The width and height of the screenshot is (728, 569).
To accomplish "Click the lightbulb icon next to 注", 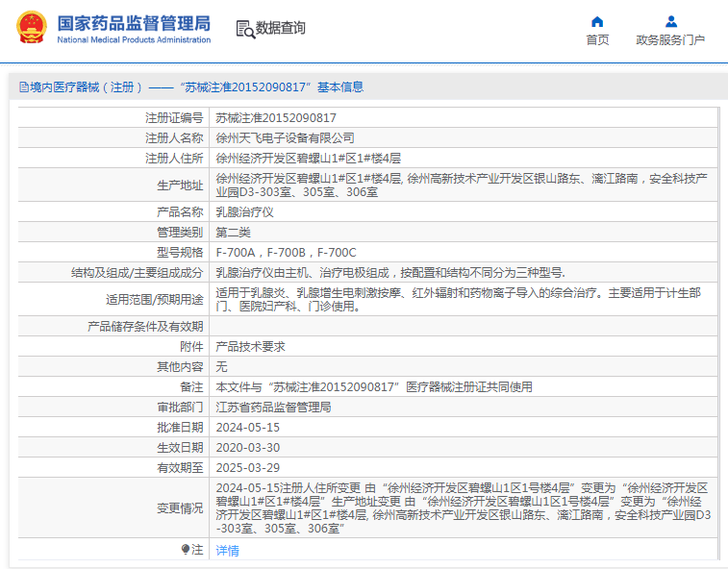I will [186, 550].
